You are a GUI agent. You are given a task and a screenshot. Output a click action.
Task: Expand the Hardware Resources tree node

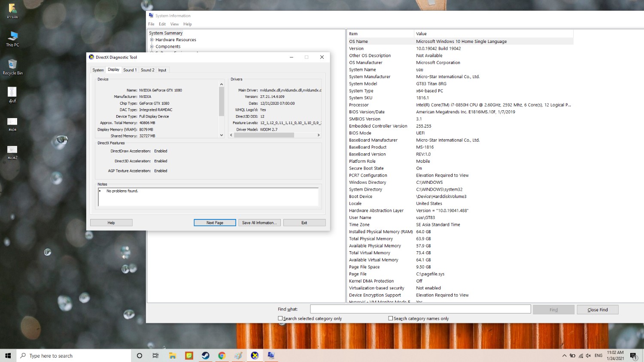click(152, 40)
